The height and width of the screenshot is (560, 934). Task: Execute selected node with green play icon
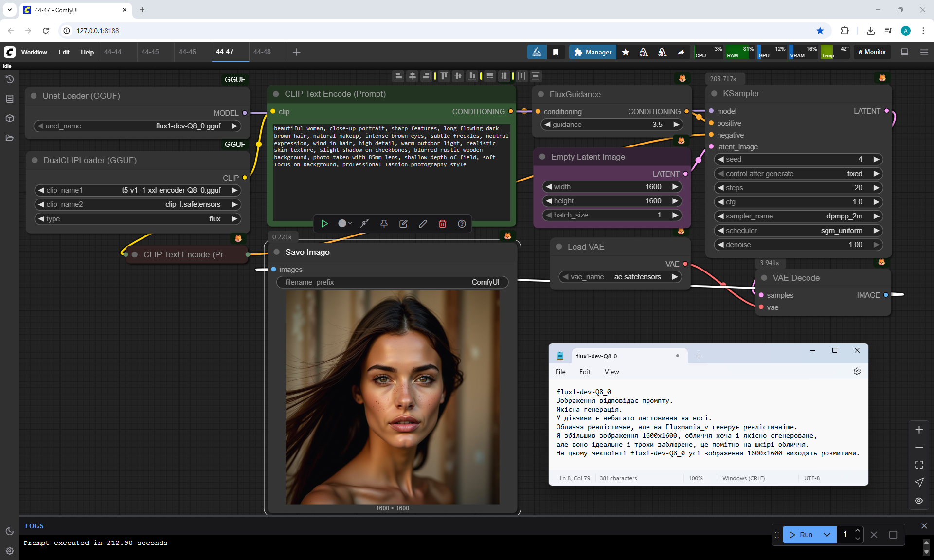324,224
